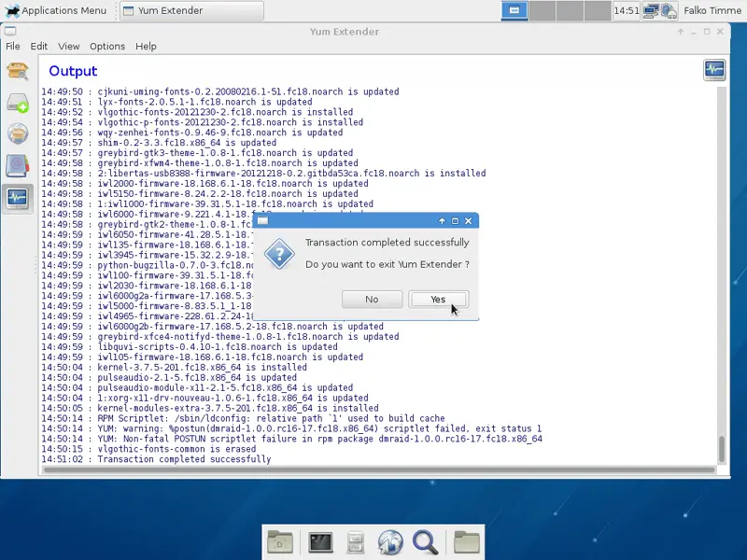The height and width of the screenshot is (560, 747).
Task: Open the Edit menu
Action: [38, 46]
